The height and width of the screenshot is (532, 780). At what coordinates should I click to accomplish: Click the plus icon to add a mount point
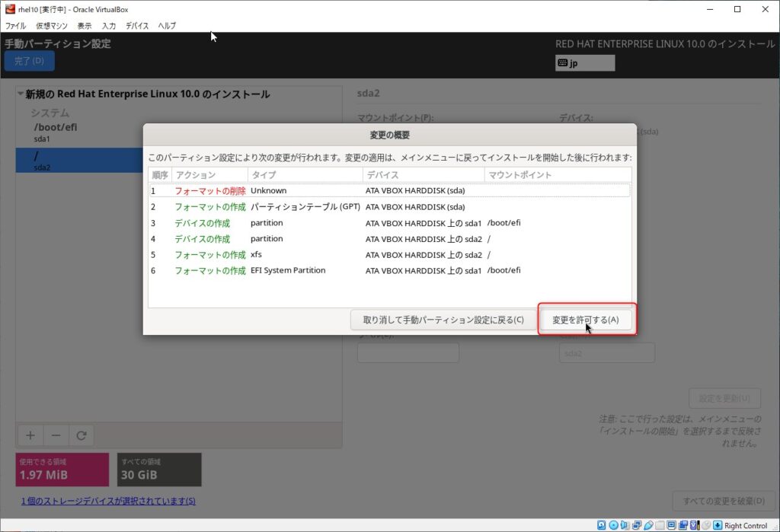(30, 436)
